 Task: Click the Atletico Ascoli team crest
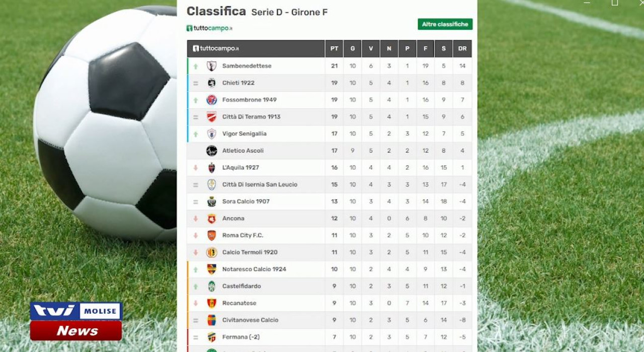tap(212, 151)
